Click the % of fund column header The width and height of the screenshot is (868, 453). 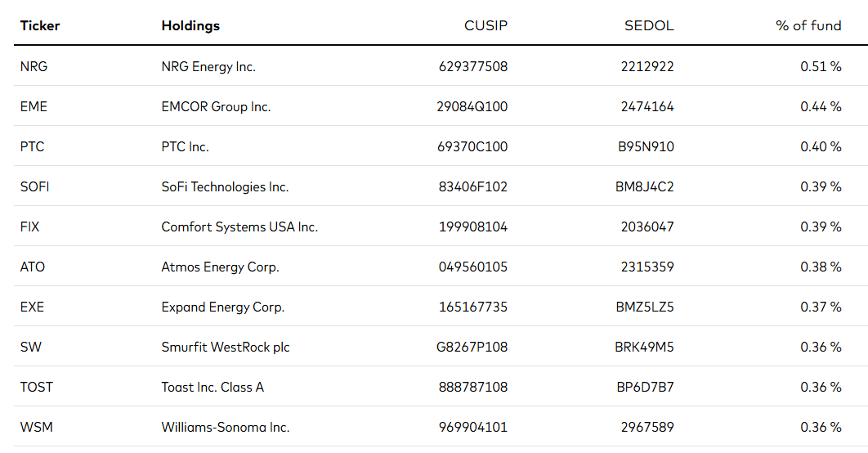[x=808, y=25]
